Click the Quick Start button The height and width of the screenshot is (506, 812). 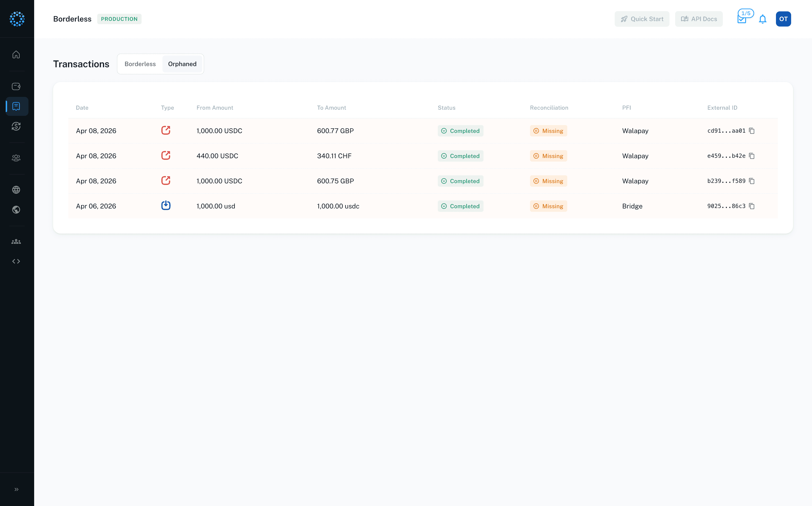coord(641,19)
